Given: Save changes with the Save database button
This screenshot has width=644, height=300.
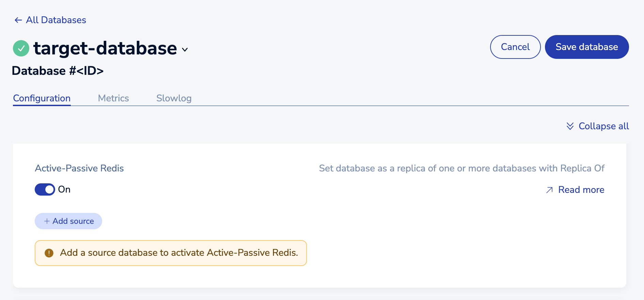Looking at the screenshot, I should (586, 47).
